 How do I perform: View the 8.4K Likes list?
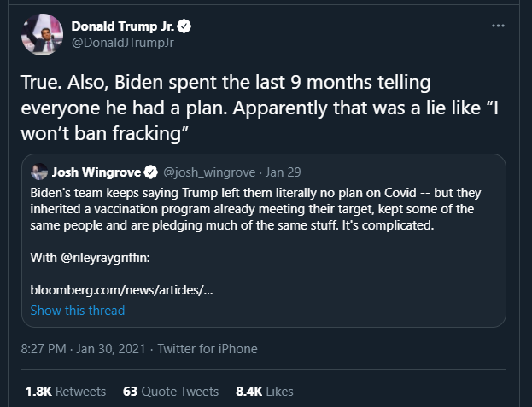coord(265,392)
